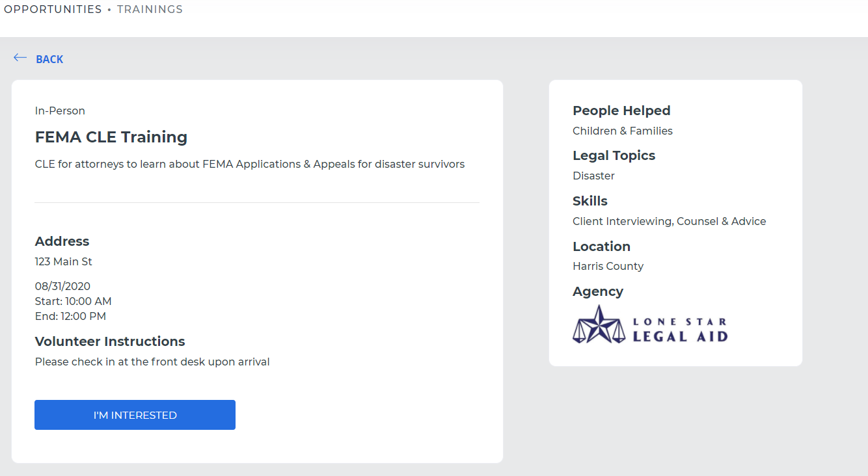Click the Start: 10:00 AM time
This screenshot has width=868, height=476.
point(74,301)
